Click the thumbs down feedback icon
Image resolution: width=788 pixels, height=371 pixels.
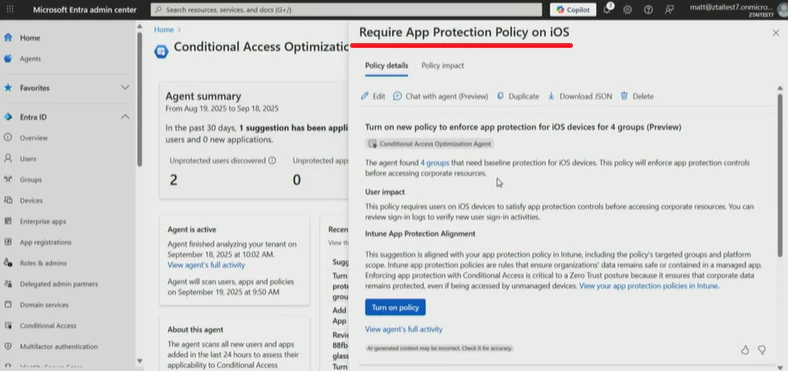point(762,349)
